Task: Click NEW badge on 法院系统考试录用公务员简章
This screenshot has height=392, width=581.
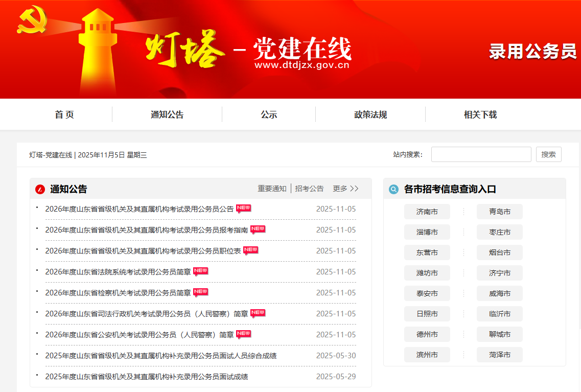Action: tap(201, 271)
